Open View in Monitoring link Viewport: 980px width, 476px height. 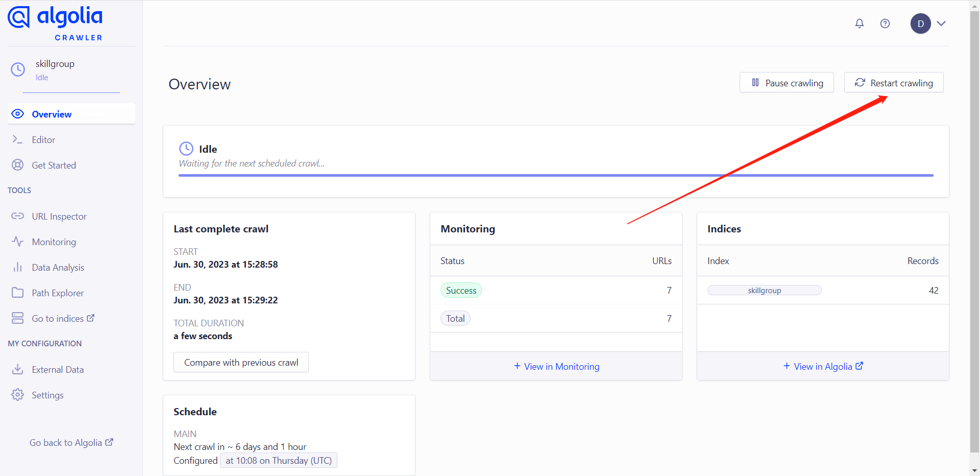coord(556,366)
